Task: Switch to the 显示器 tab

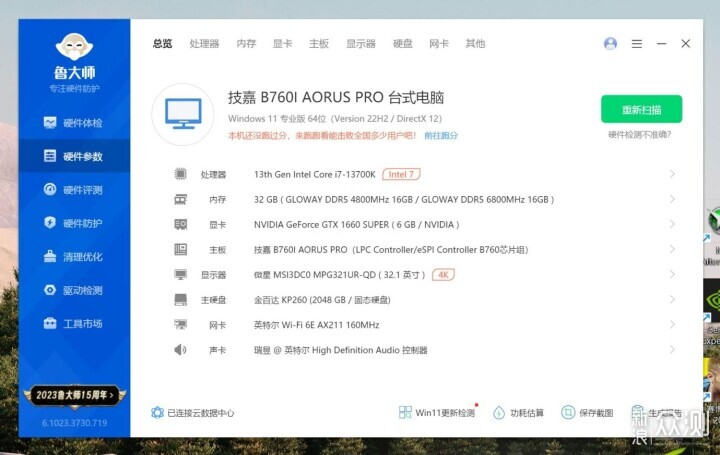Action: pos(361,44)
